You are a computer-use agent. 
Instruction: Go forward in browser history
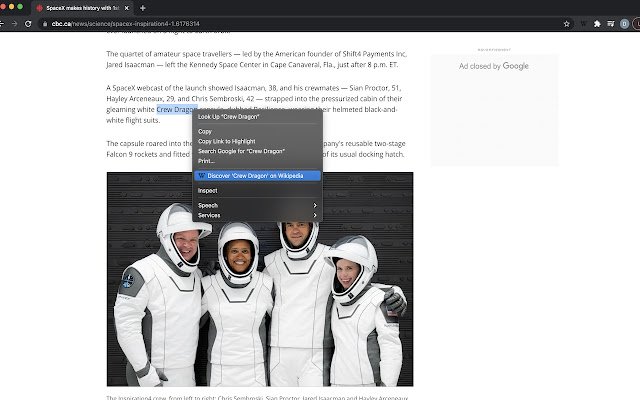click(14, 24)
